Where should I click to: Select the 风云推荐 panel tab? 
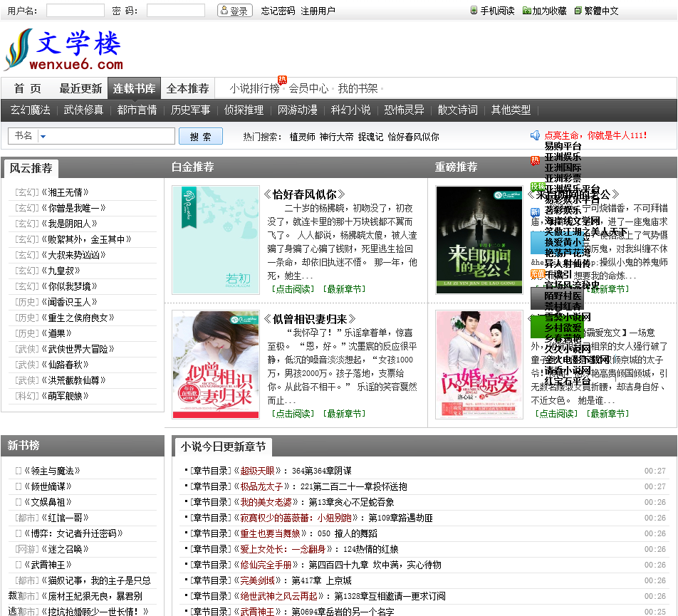(x=31, y=168)
